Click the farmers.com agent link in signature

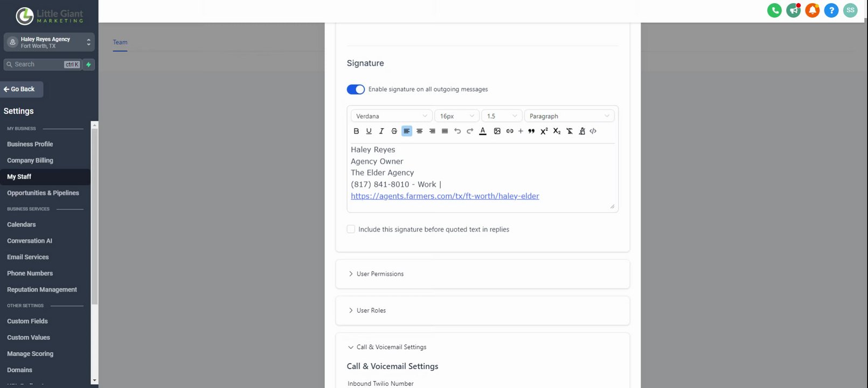point(445,196)
